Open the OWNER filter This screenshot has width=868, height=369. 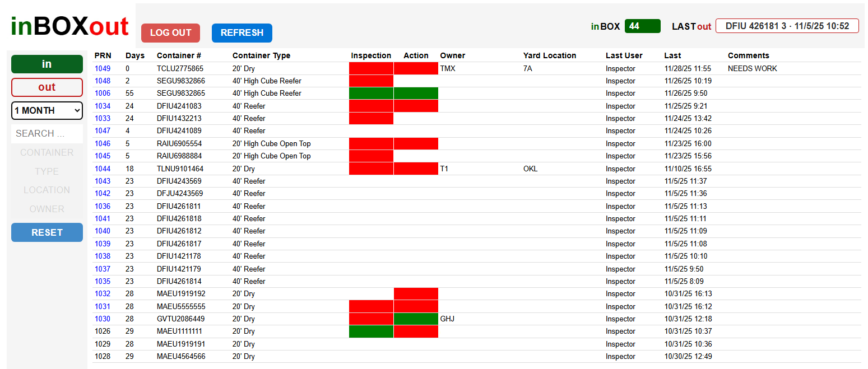[x=47, y=209]
